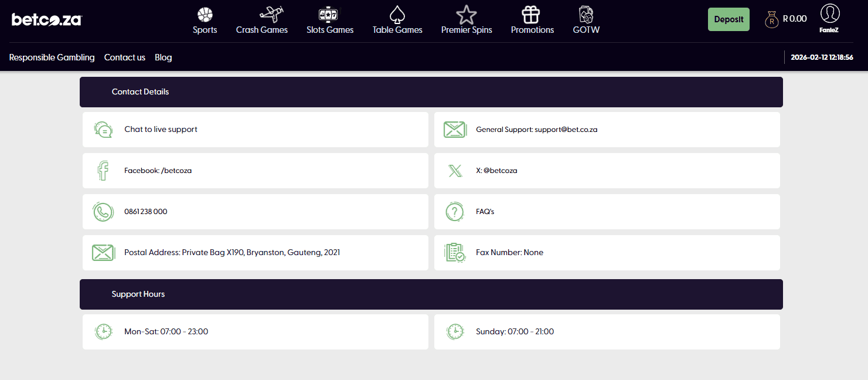Viewport: 868px width, 380px height.
Task: Open the Sports basketball icon
Action: pos(205,14)
